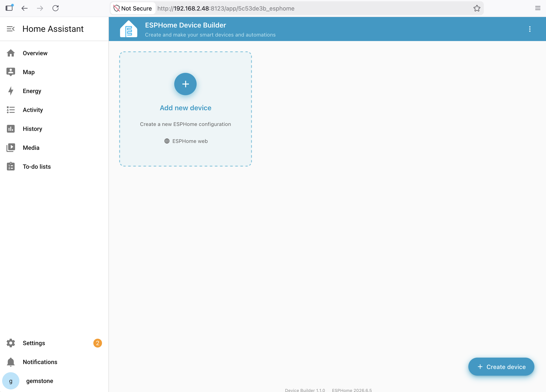Click the browser address bar URL
Image resolution: width=546 pixels, height=392 pixels.
(x=226, y=8)
